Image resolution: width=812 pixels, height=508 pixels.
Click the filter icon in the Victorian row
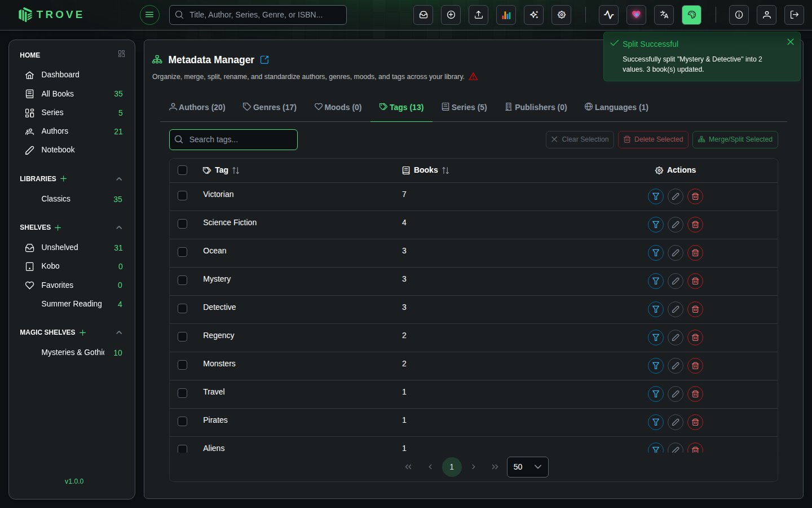tap(656, 196)
